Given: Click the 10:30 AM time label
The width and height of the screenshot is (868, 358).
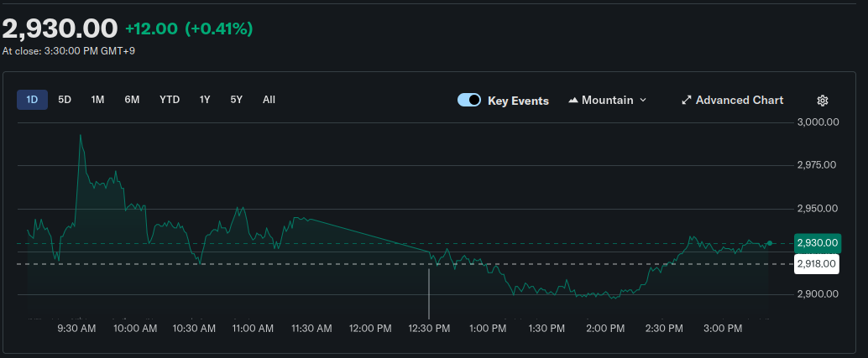Looking at the screenshot, I should pyautogui.click(x=194, y=329).
